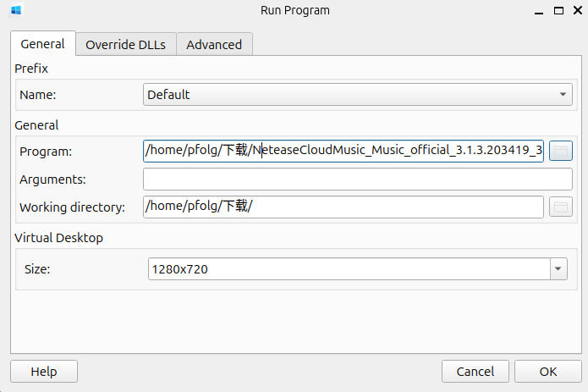This screenshot has height=392, width=588.
Task: Maximize the Run Program window
Action: 557,11
